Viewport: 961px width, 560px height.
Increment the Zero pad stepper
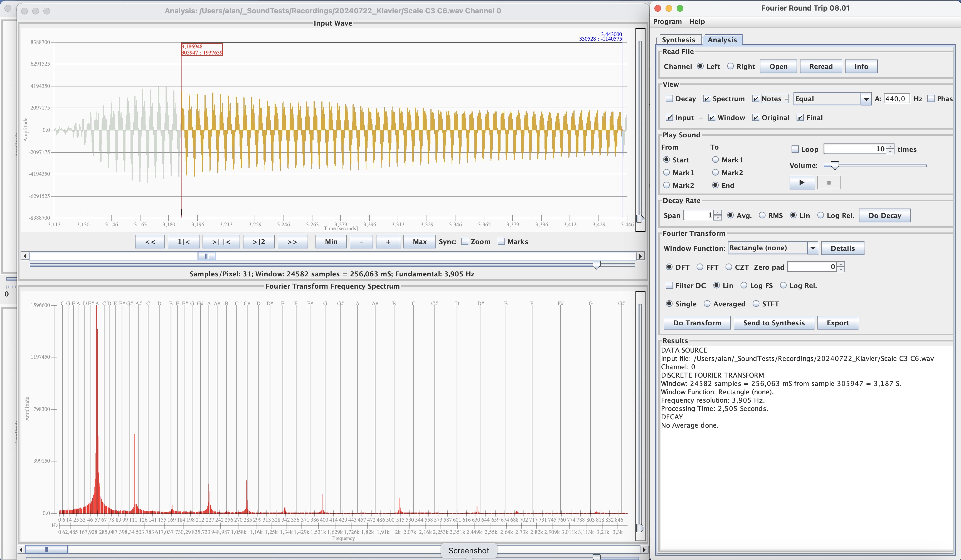pyautogui.click(x=841, y=264)
